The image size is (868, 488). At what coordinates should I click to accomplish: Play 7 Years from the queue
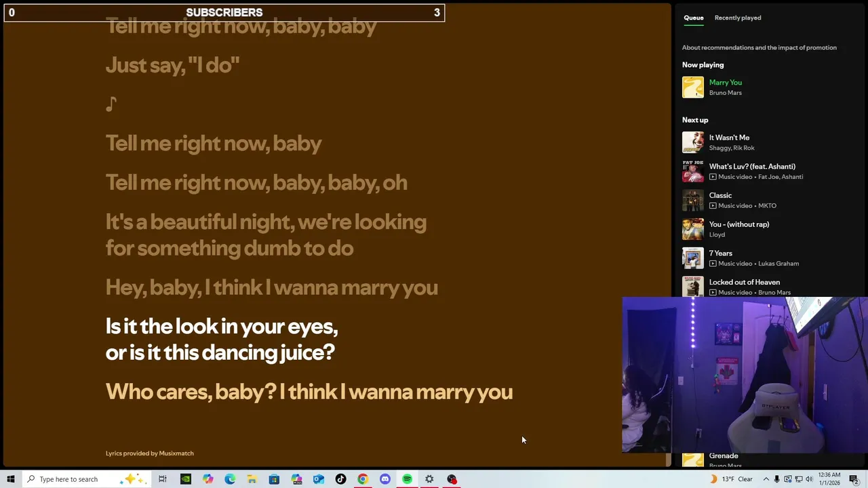[721, 253]
